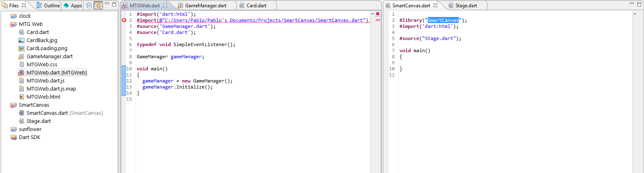Switch to GameManager.dart editor tab
644x173 pixels.
click(205, 5)
